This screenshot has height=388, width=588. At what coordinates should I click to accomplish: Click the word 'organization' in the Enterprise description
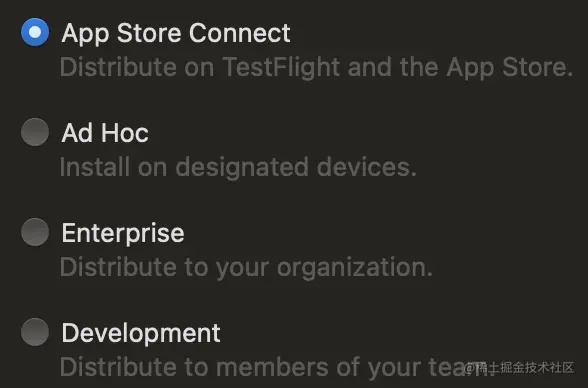(x=351, y=268)
